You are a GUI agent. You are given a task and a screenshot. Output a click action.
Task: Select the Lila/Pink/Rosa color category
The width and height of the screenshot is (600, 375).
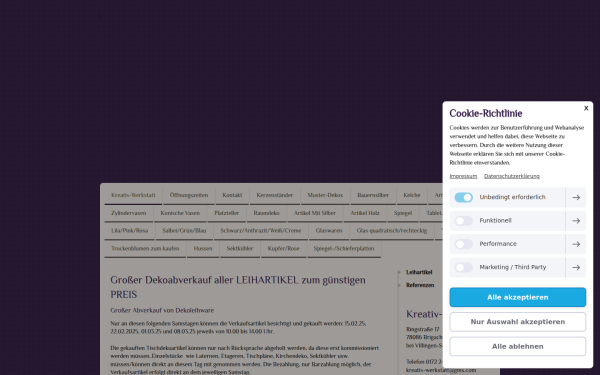(x=129, y=231)
